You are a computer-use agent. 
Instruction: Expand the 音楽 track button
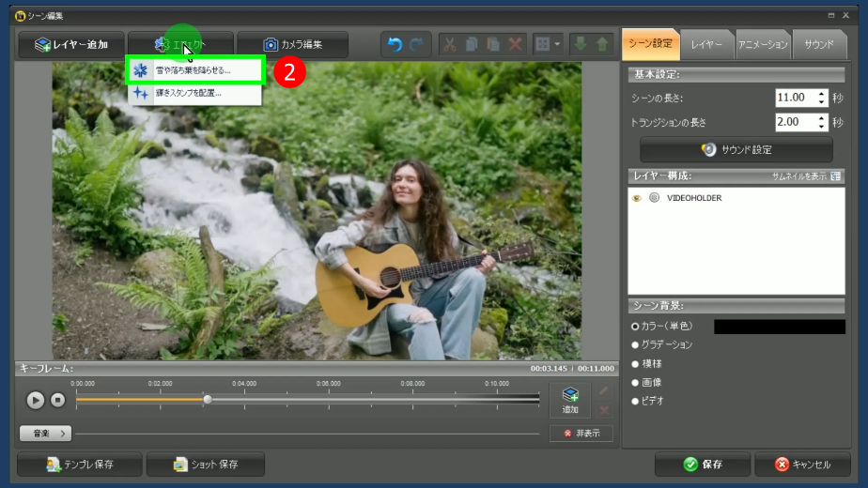pos(45,434)
